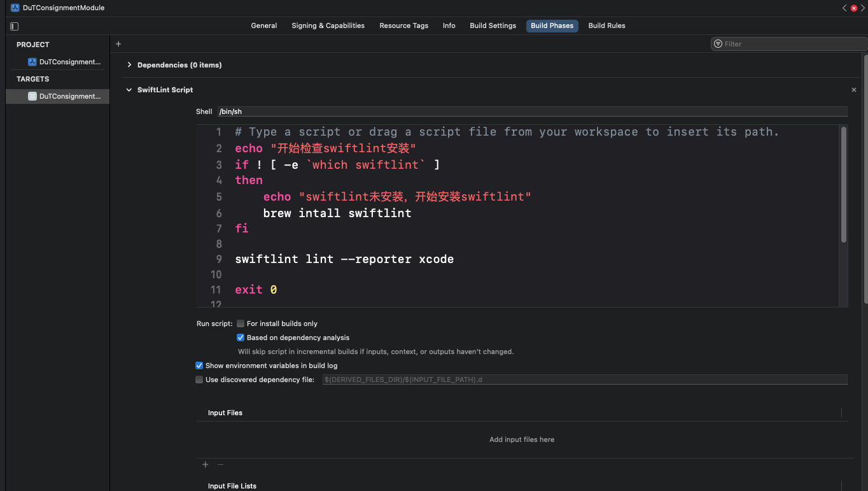
Task: Click the 'brew intall swiftlint' code line
Action: click(337, 213)
